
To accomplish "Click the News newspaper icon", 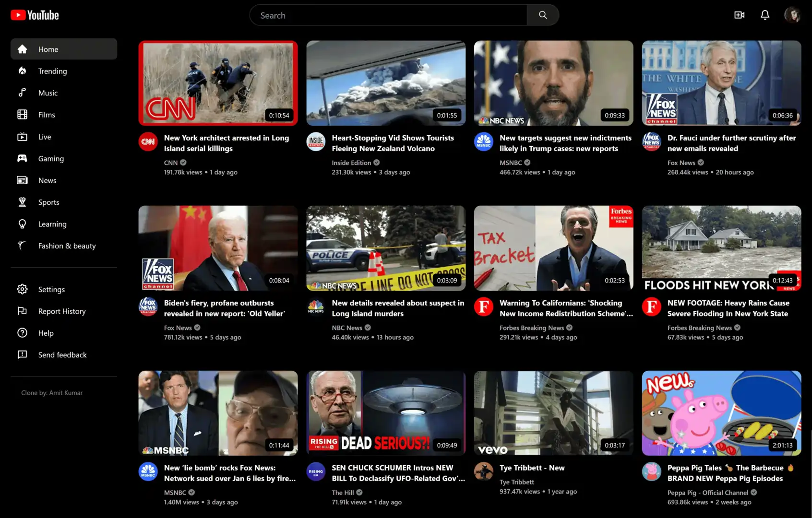I will coord(22,180).
